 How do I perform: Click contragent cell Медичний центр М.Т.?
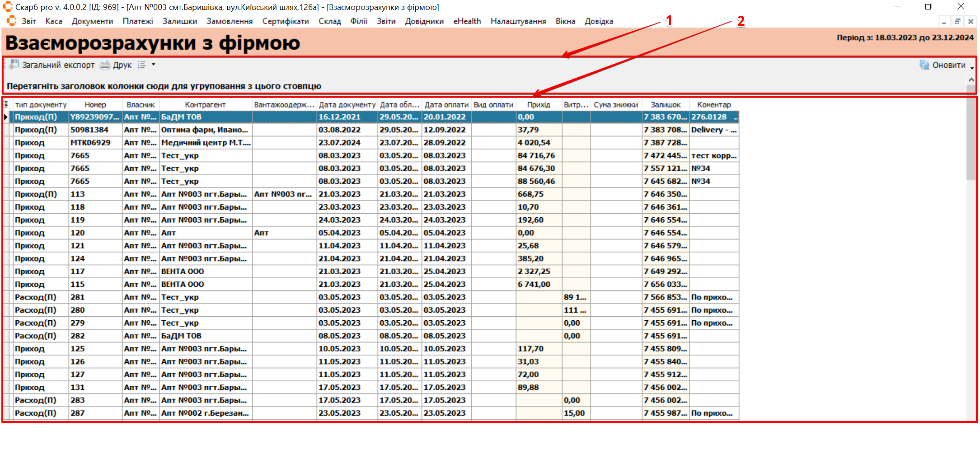coord(206,143)
